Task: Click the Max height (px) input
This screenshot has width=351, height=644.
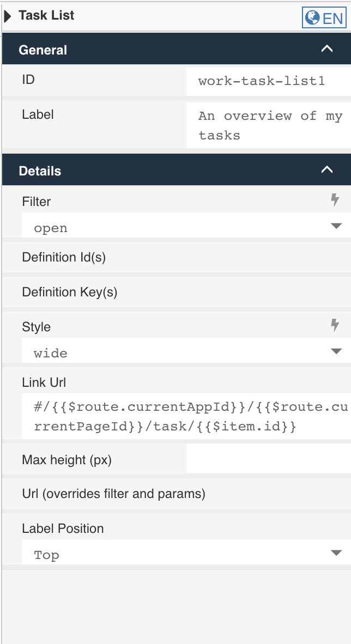Action: pos(267,458)
